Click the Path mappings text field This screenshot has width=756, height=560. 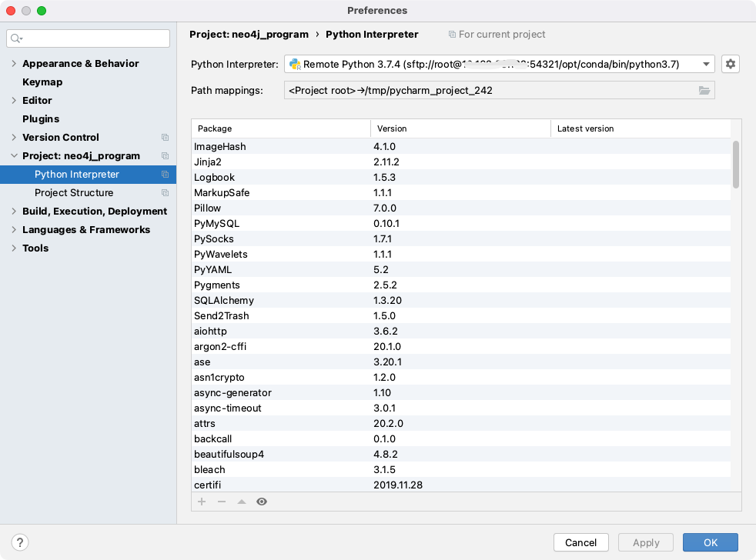click(499, 90)
